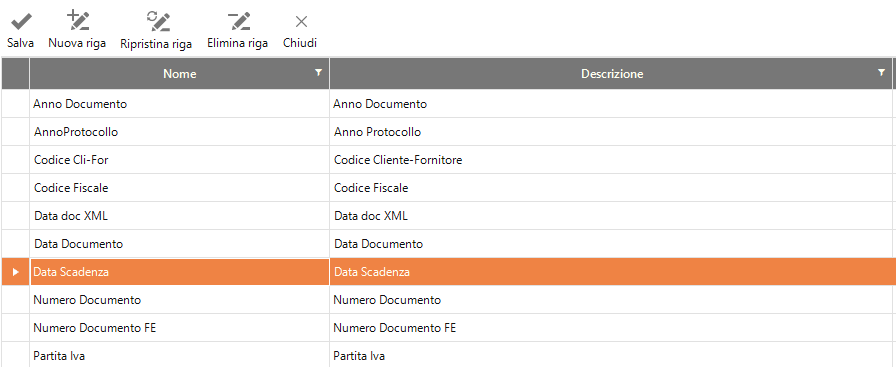Close the editor with the Chiudi X icon
The image size is (896, 367).
pyautogui.click(x=301, y=22)
